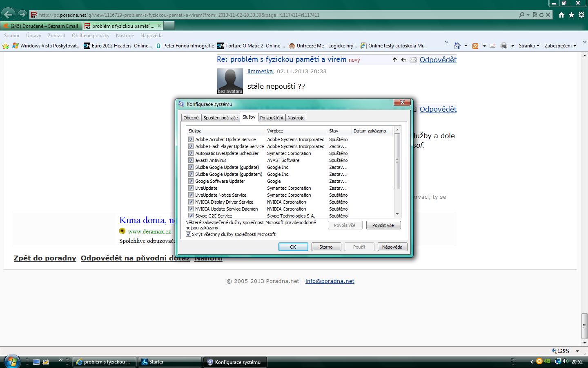Open the Oblíbené položky menu
The width and height of the screenshot is (588, 368).
coord(91,36)
